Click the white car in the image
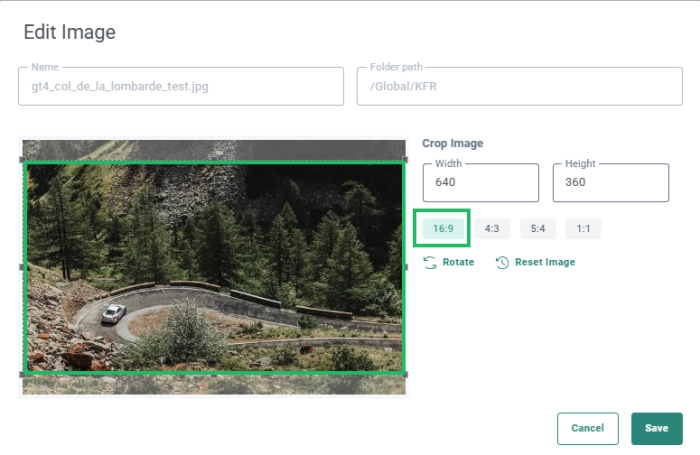 pyautogui.click(x=113, y=312)
